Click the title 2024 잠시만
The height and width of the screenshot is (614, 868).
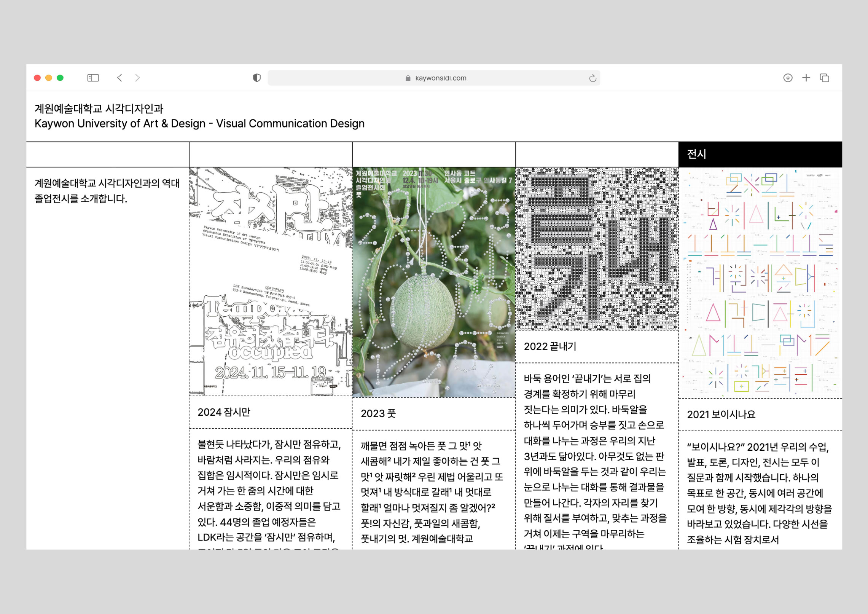coord(224,412)
